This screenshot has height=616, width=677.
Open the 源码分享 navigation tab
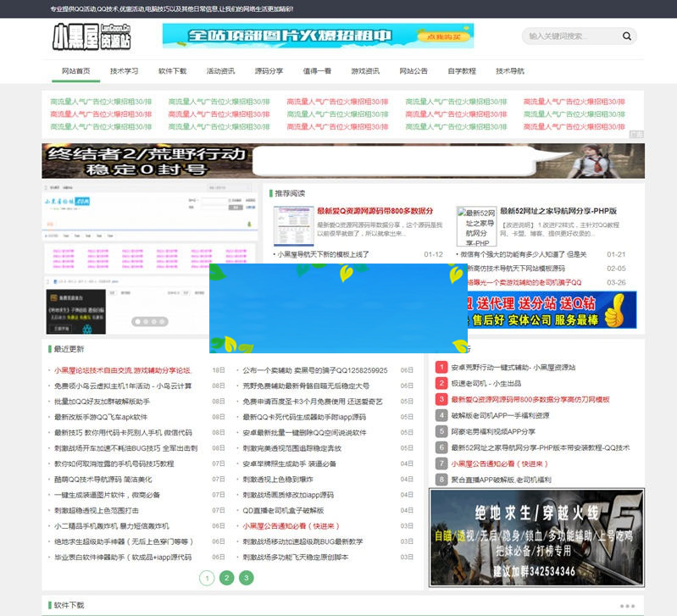pyautogui.click(x=269, y=71)
